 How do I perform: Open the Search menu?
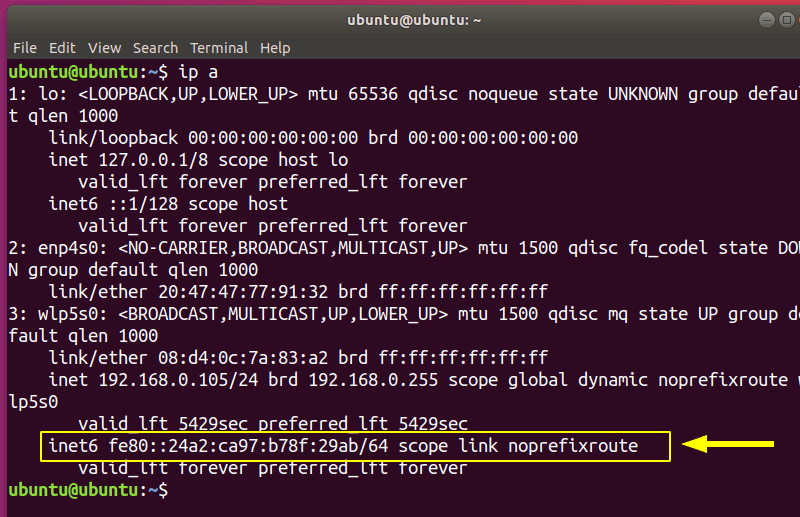click(155, 47)
